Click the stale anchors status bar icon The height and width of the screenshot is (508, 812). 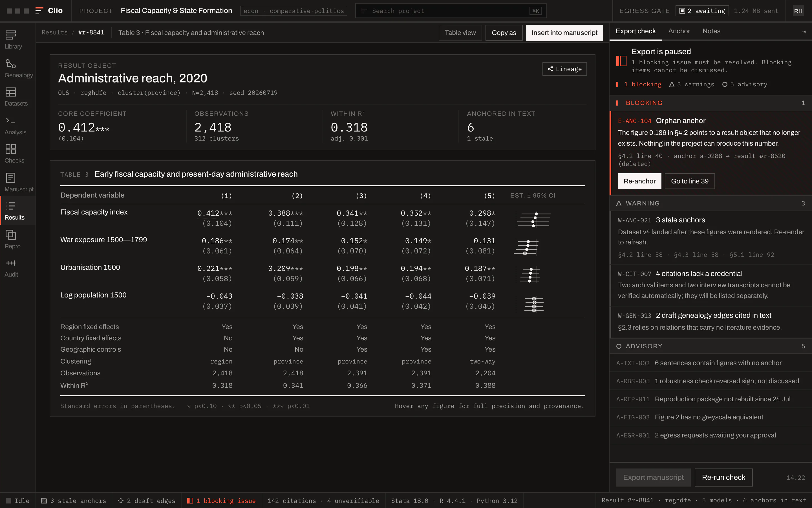44,501
